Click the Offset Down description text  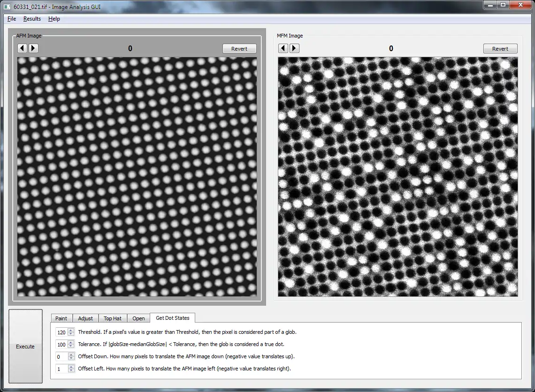point(186,356)
